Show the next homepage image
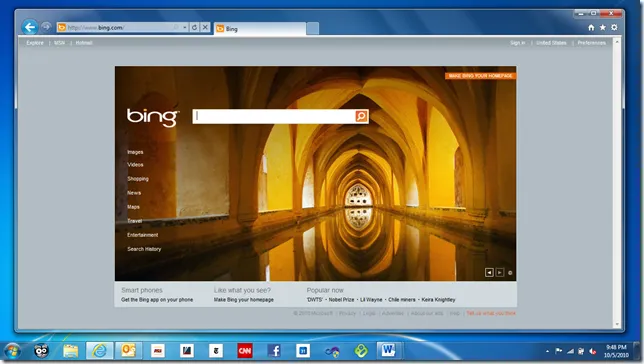This screenshot has height=364, width=644. pos(499,272)
